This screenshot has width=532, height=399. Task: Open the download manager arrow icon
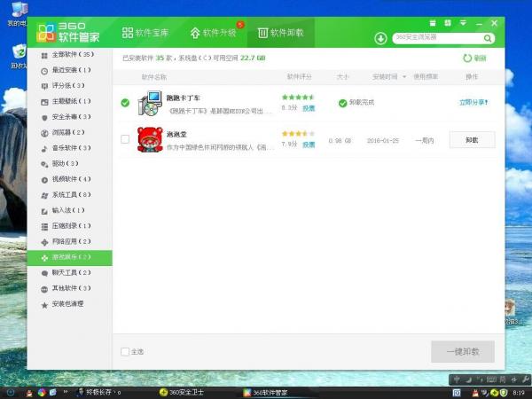click(x=380, y=38)
